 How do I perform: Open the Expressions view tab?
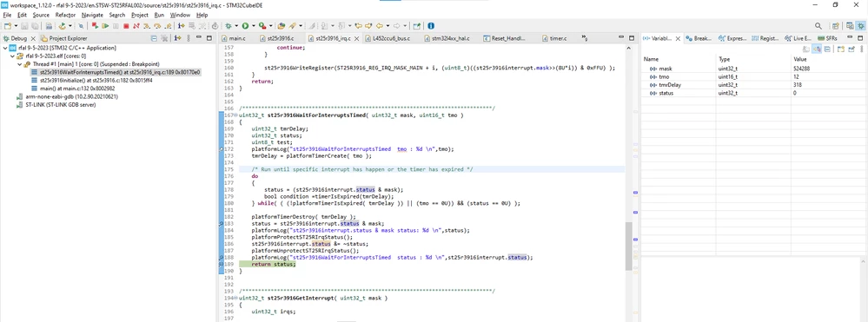732,38
